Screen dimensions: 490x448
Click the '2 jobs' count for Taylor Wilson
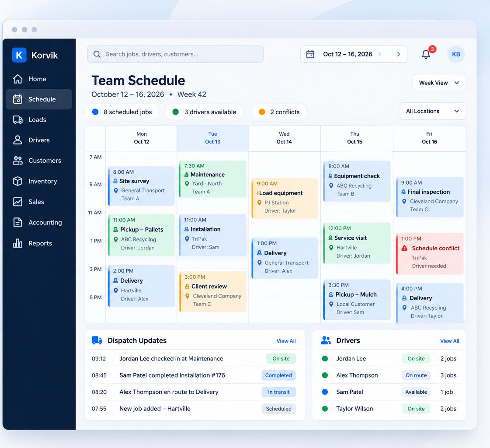[x=448, y=409]
